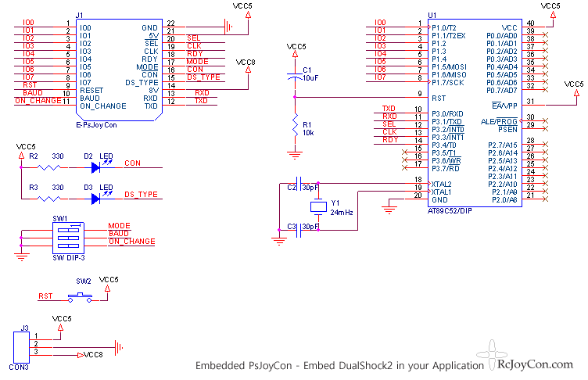Click the PSEN pin name
The height and width of the screenshot is (380, 588).
coord(507,130)
